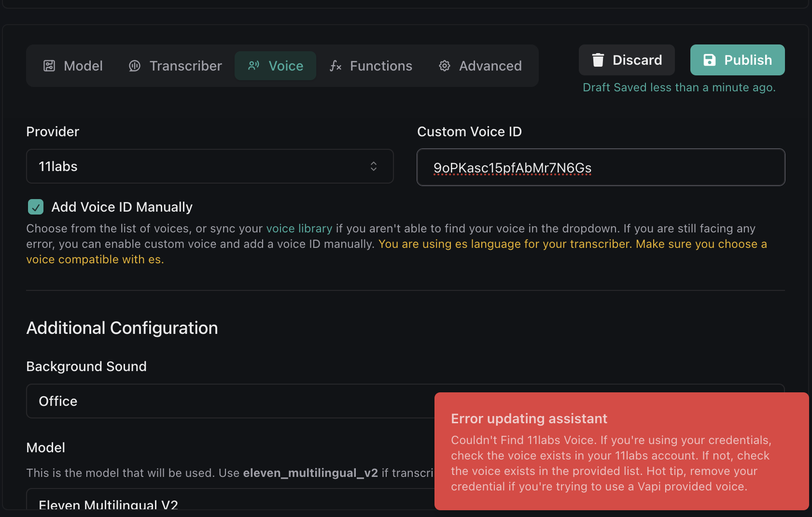Publish the assistant changes
This screenshot has height=517, width=812.
coord(737,60)
